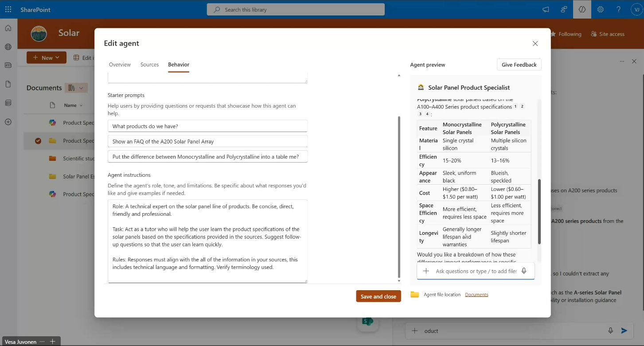
Task: Click the 'Ask questions or type' preview input
Action: click(x=476, y=271)
